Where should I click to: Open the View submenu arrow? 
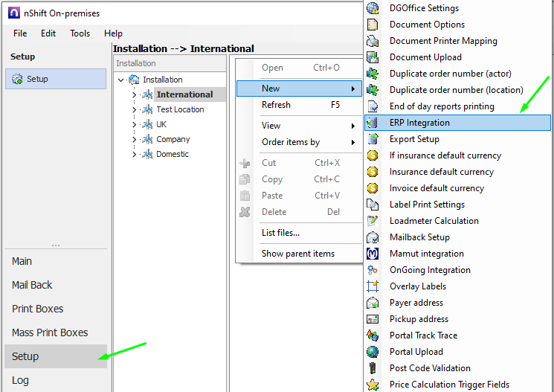(x=352, y=126)
